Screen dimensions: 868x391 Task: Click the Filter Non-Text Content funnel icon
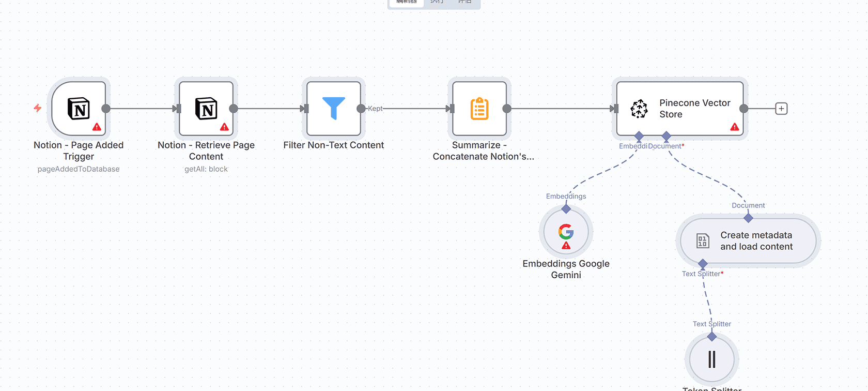point(333,108)
